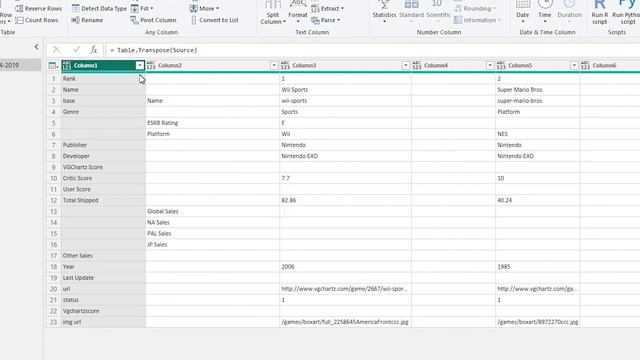Collapse the Queries pane with chevron
Viewport: 640px width, 360px height.
pyautogui.click(x=36, y=47)
